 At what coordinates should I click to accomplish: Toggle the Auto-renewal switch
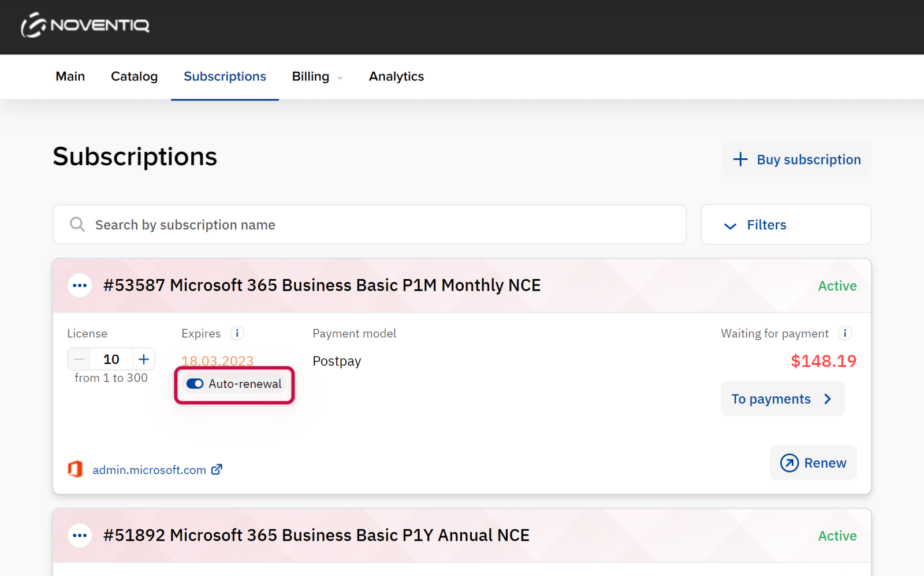pyautogui.click(x=195, y=384)
